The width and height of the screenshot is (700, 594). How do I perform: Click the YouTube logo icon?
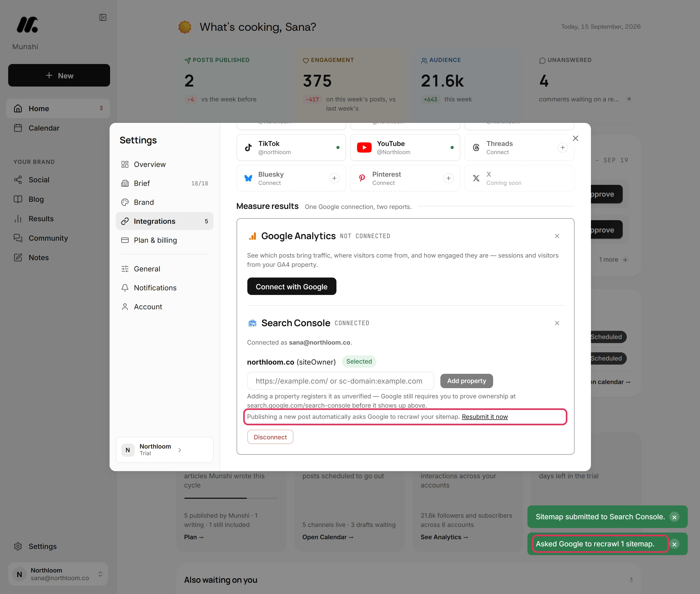point(364,147)
